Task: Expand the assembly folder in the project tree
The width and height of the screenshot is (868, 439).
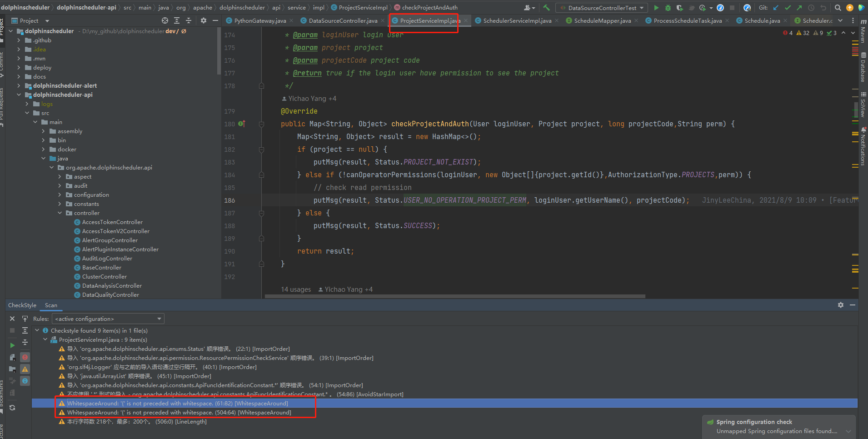Action: pos(43,131)
